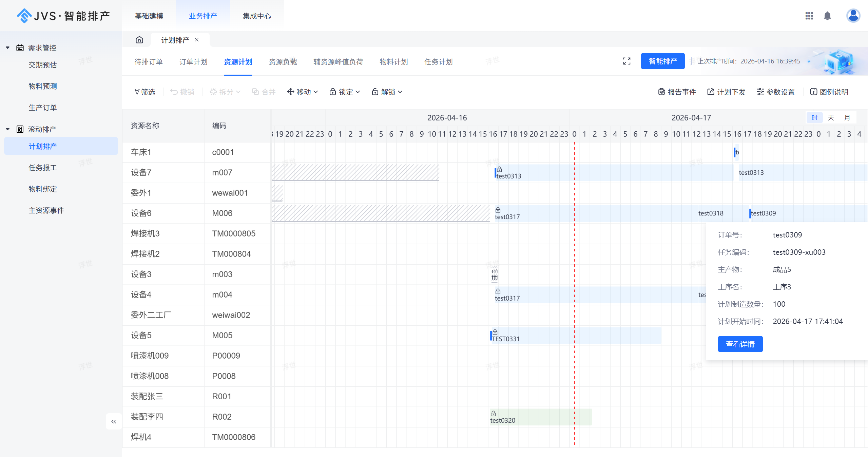Click the user avatar icon
This screenshot has height=457, width=868.
pos(853,16)
